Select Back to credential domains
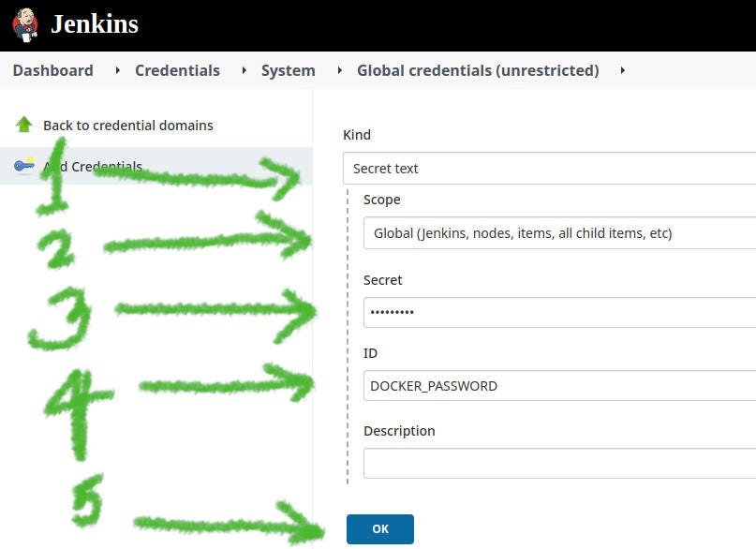 [x=127, y=126]
